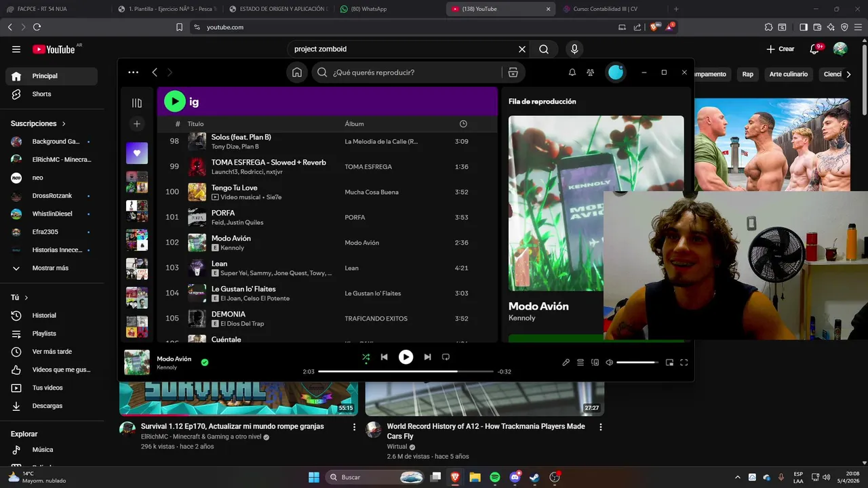Viewport: 868px width, 488px height.
Task: Go back in Spotify navigation
Action: pyautogui.click(x=155, y=73)
